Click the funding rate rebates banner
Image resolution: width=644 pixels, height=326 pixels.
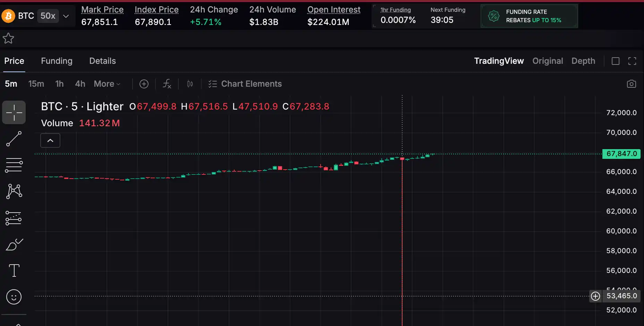[529, 16]
